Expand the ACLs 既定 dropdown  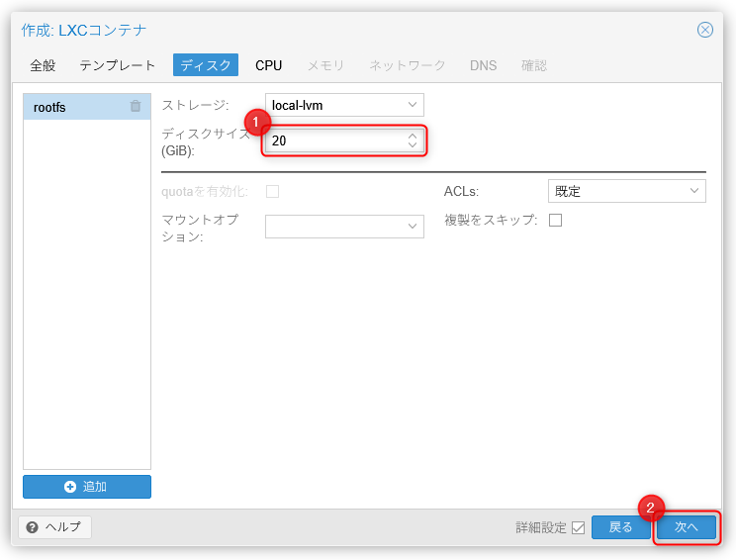point(694,191)
